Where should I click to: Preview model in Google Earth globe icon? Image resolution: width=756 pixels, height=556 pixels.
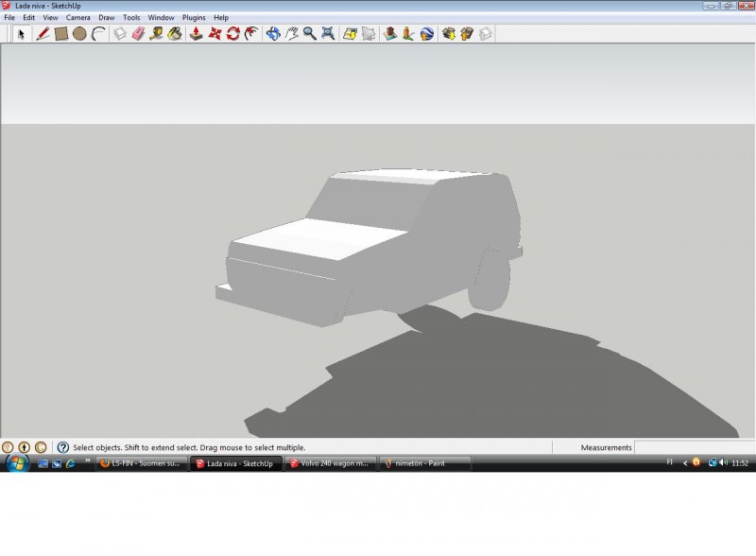pos(427,34)
